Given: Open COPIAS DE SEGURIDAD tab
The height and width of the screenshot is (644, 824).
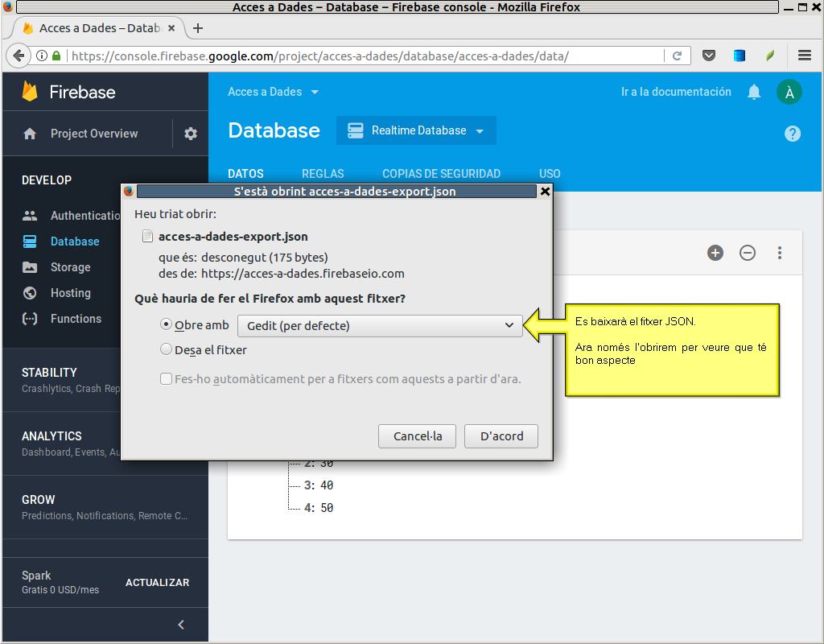Looking at the screenshot, I should click(442, 174).
